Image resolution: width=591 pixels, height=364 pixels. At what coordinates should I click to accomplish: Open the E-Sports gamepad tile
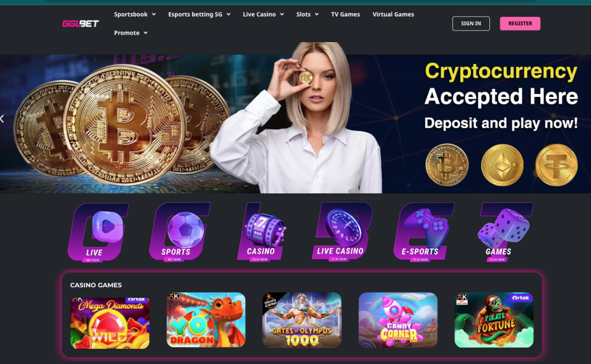tap(424, 232)
